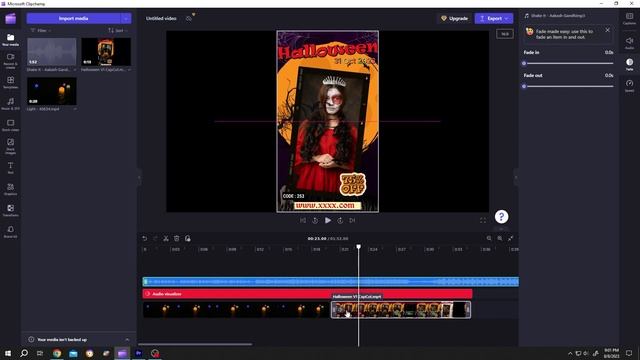The height and width of the screenshot is (360, 640).
Task: Open the Filter dropdown in media panel
Action: click(x=40, y=31)
